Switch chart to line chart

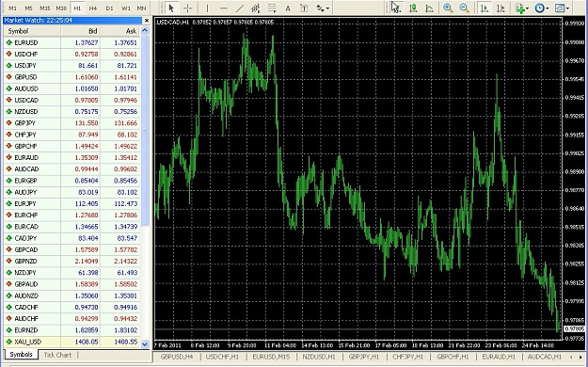click(429, 8)
